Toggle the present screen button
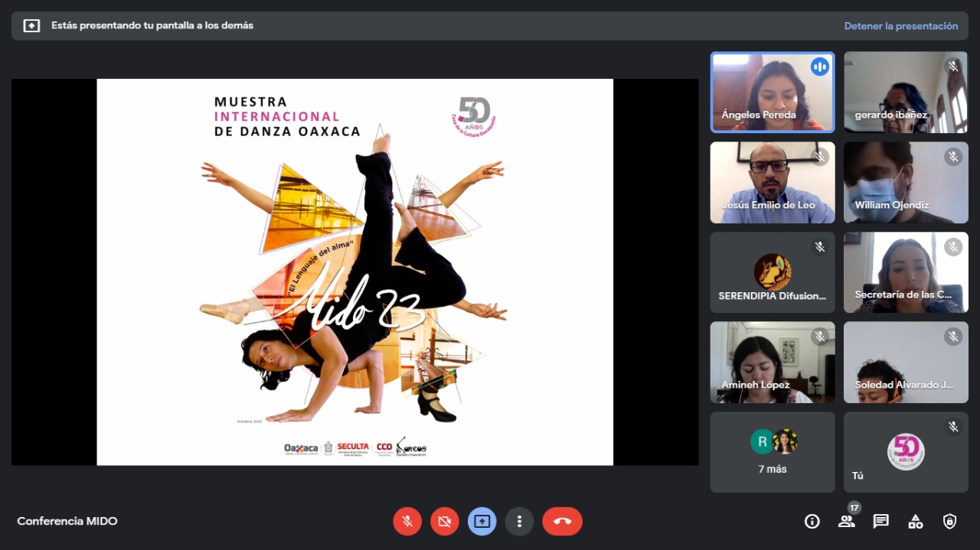The image size is (980, 550). 482,522
